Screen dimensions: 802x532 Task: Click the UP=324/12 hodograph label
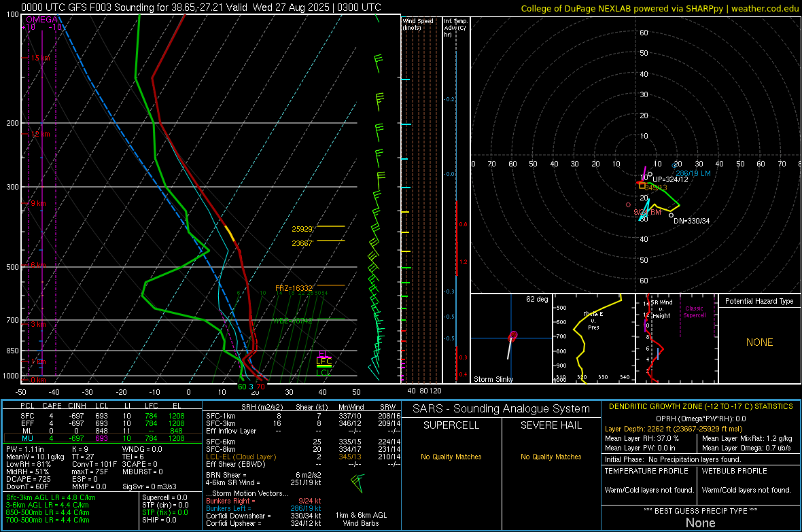670,179
